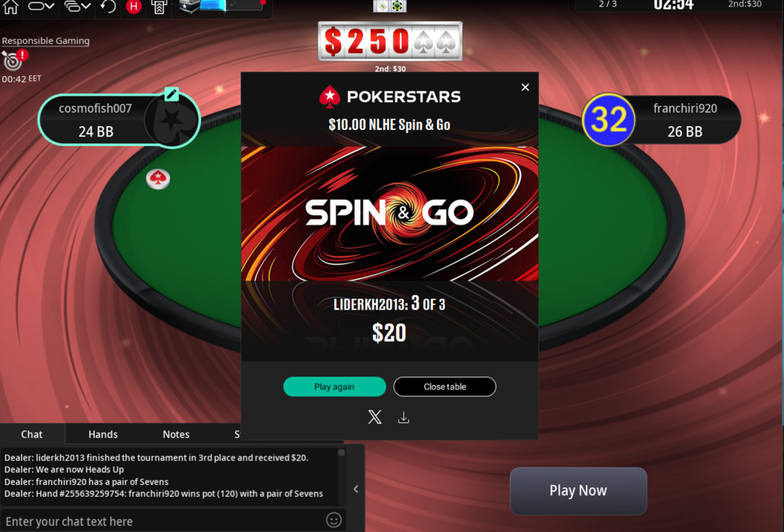Click the Play again button
The height and width of the screenshot is (532, 784).
(335, 386)
